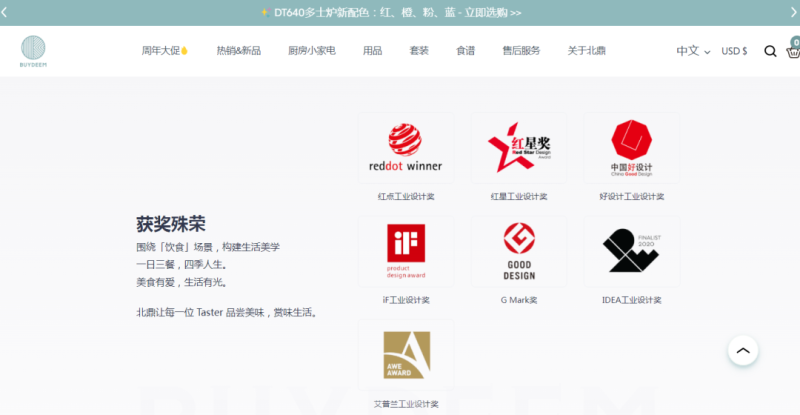Expand the 中文 language dropdown
The height and width of the screenshot is (415, 800).
coord(693,51)
